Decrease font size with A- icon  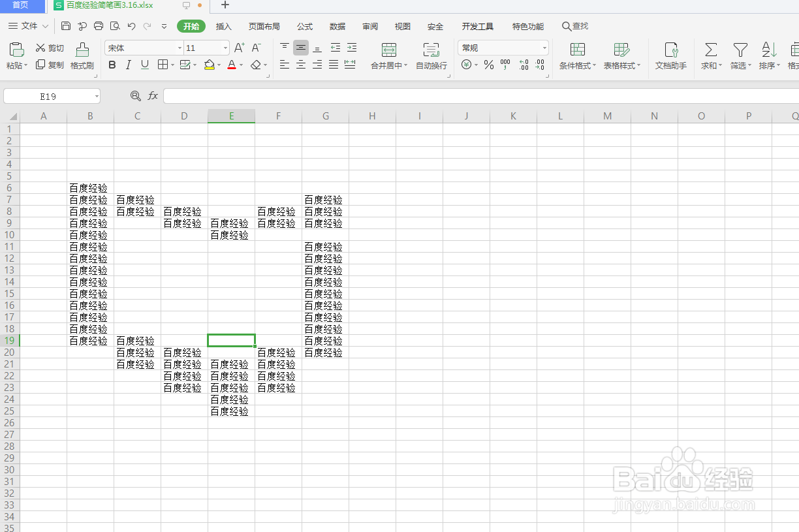coord(257,48)
